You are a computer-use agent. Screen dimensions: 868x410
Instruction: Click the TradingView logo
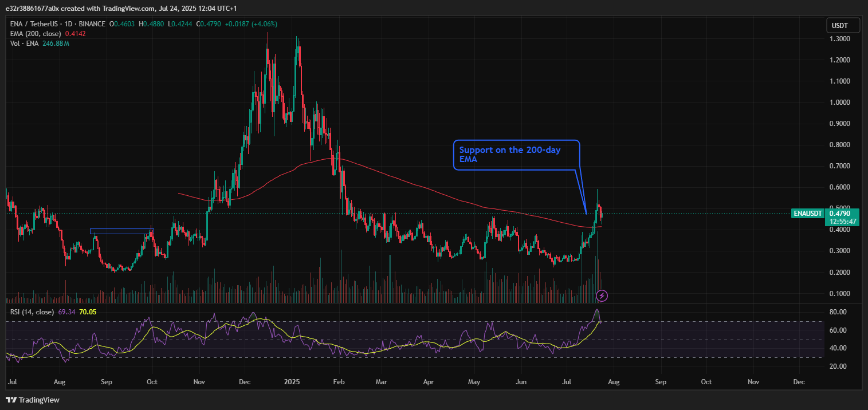click(x=33, y=400)
